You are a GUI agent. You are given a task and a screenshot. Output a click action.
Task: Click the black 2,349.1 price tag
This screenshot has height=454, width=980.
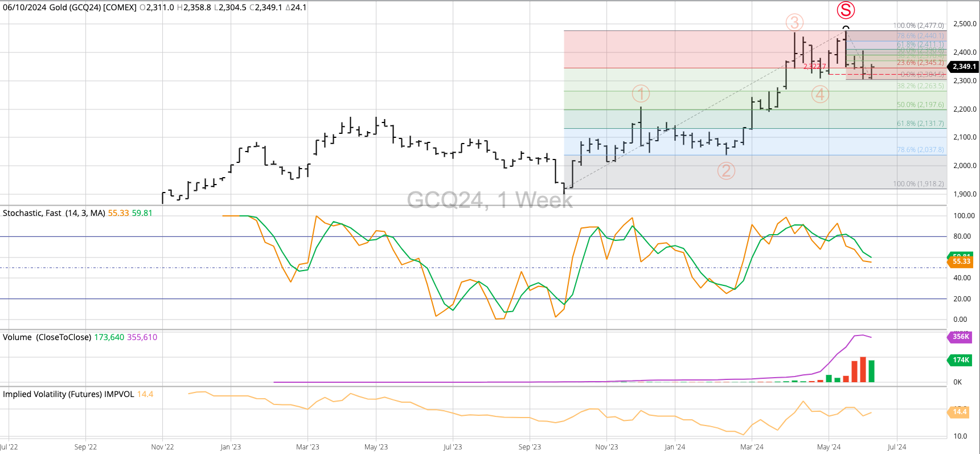click(963, 67)
